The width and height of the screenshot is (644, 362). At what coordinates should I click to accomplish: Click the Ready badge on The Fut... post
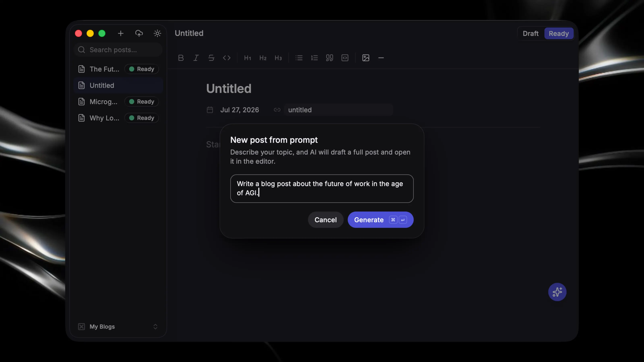[x=141, y=69]
